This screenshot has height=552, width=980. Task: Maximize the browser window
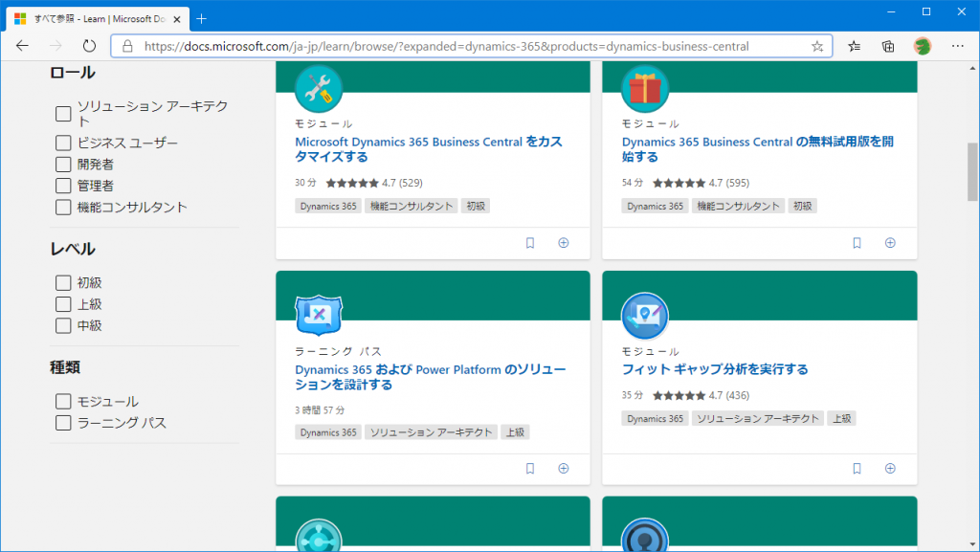click(926, 11)
